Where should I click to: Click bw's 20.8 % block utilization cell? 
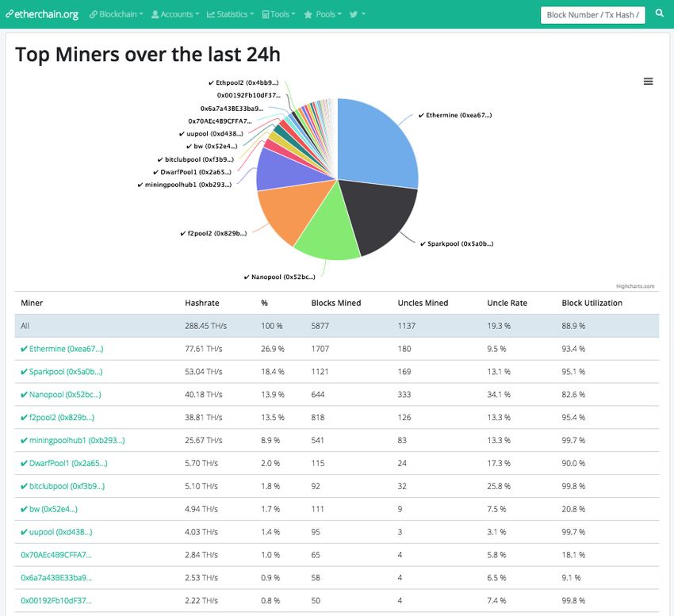573,509
